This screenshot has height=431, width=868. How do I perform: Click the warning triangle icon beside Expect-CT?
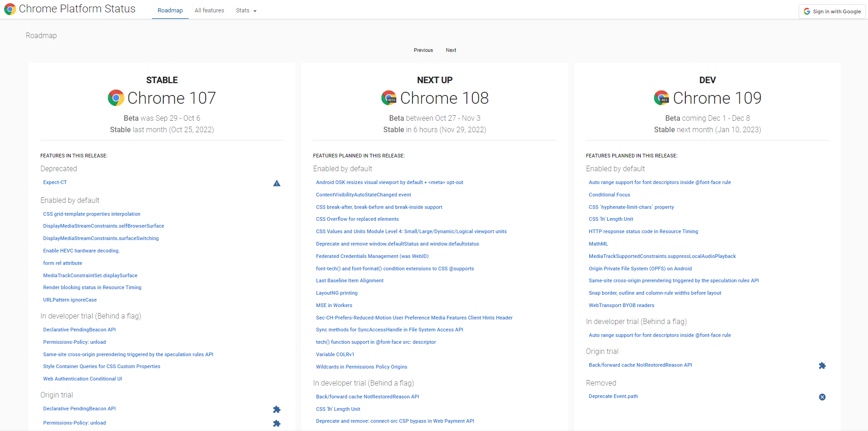[x=277, y=183]
